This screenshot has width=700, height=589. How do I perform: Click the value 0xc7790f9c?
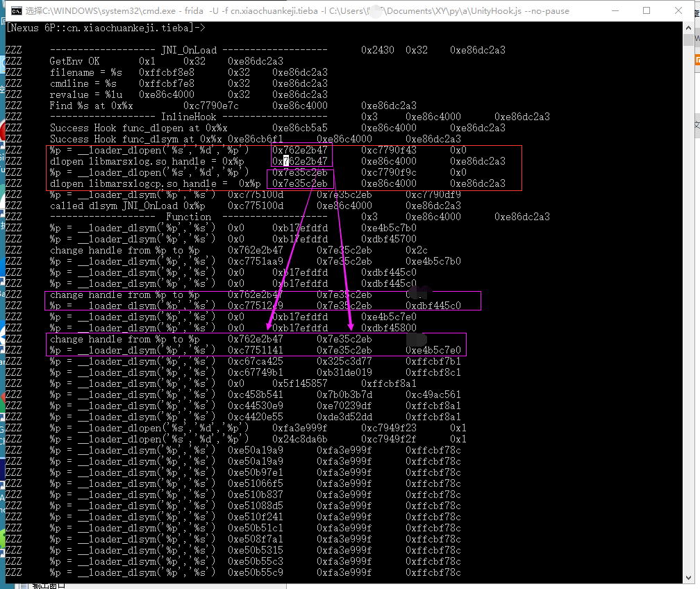pyautogui.click(x=388, y=172)
